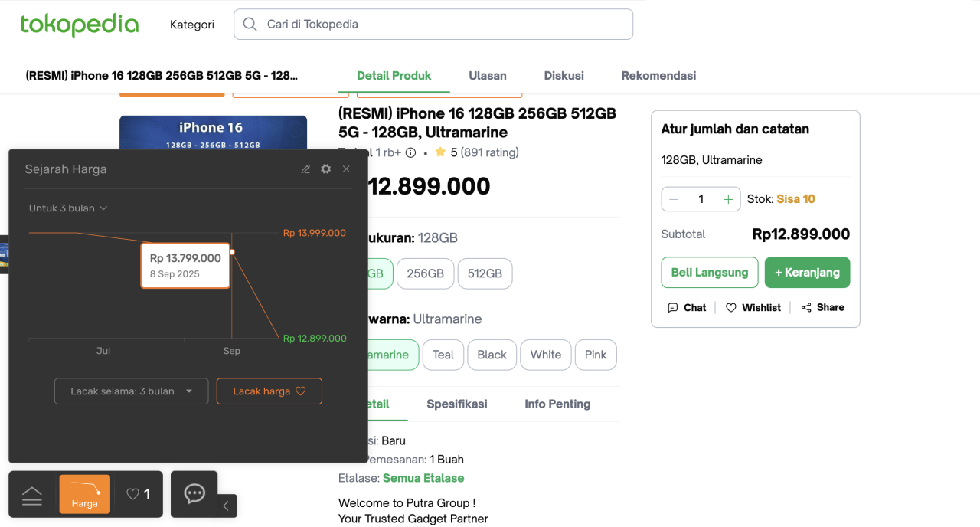Image resolution: width=980 pixels, height=527 pixels.
Task: Click the yellow rating star icon
Action: tap(440, 152)
